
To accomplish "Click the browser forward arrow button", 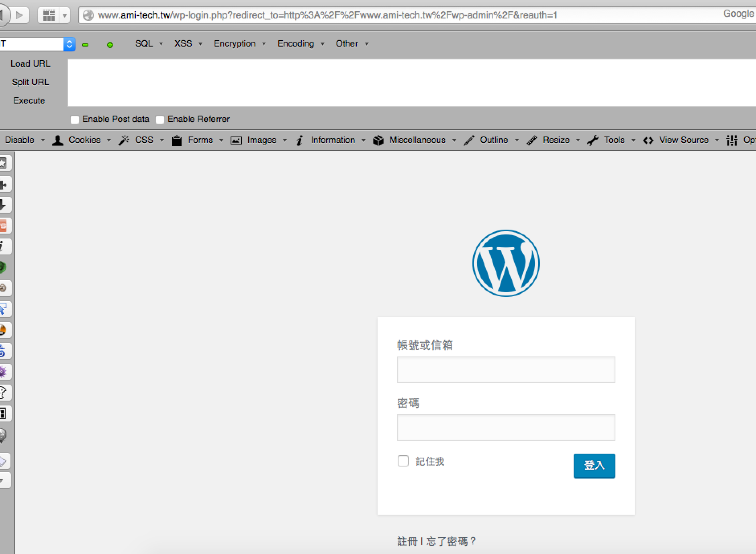I will [x=19, y=15].
